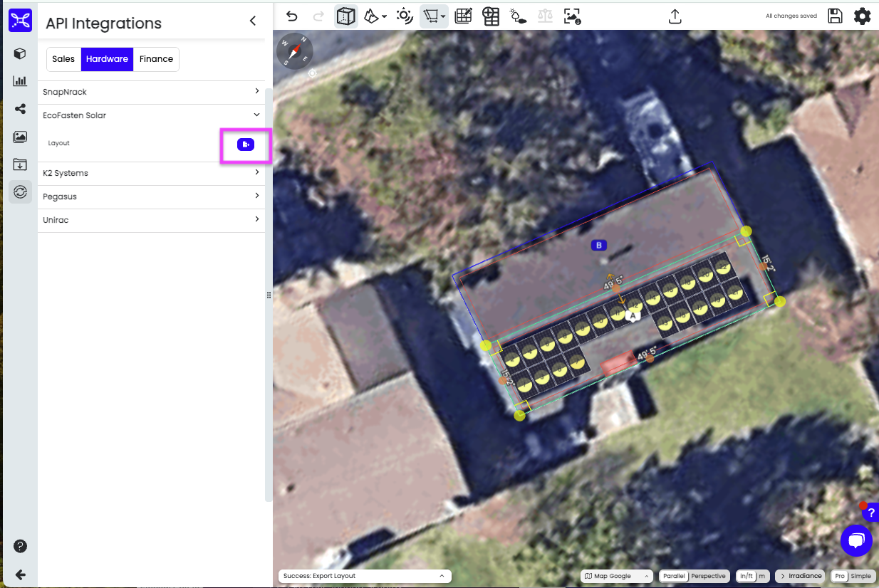Collapse the API Integrations panel chevron
The height and width of the screenshot is (588, 879).
pyautogui.click(x=252, y=21)
